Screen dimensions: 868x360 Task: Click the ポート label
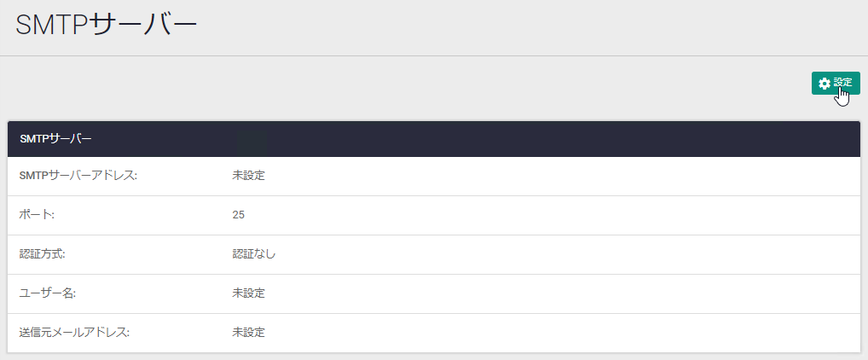pyautogui.click(x=37, y=215)
